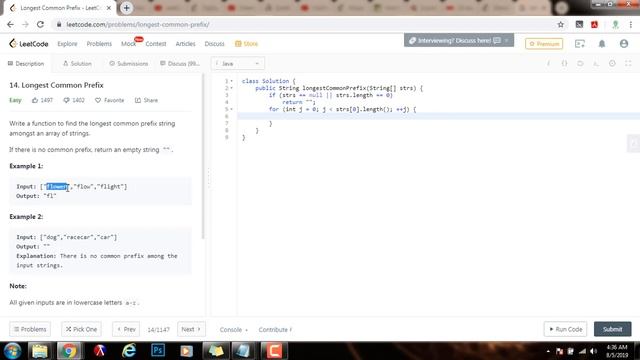Screen dimensions: 640x360
Task: Toggle fullscreen mode for the editor
Action: 628,63
